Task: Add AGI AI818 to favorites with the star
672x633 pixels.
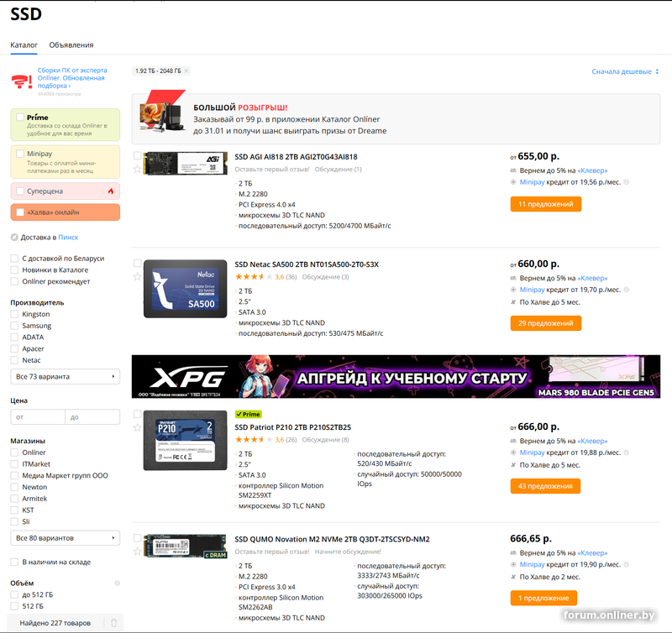Action: click(x=137, y=169)
